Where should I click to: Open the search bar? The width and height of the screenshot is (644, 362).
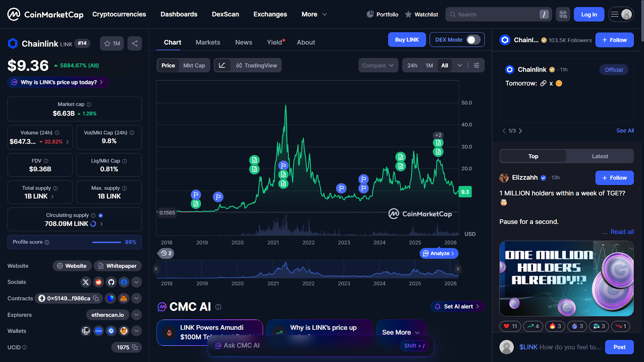(x=498, y=14)
